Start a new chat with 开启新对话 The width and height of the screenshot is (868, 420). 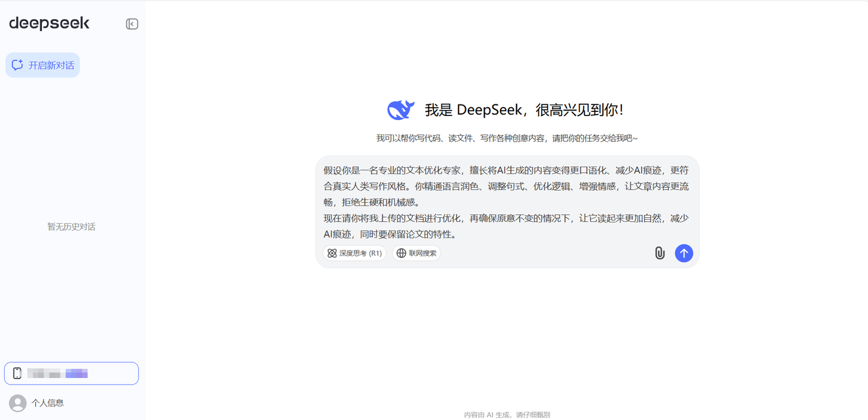tap(43, 65)
